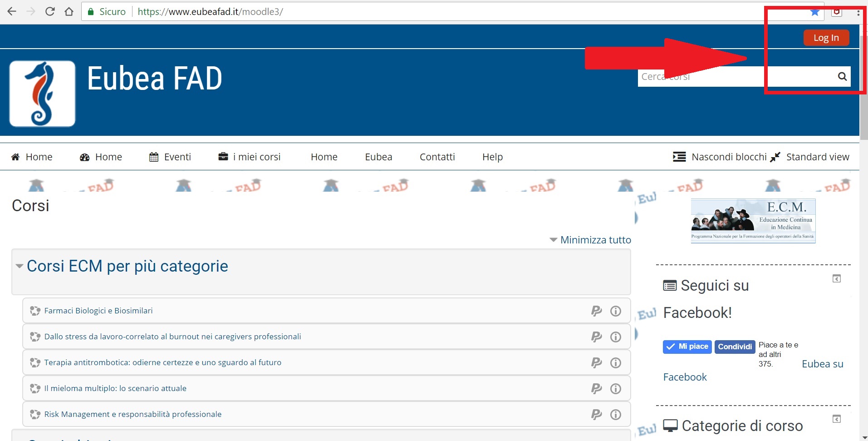Open the i miei corsi menu
Screen dimensions: 868x441
249,157
